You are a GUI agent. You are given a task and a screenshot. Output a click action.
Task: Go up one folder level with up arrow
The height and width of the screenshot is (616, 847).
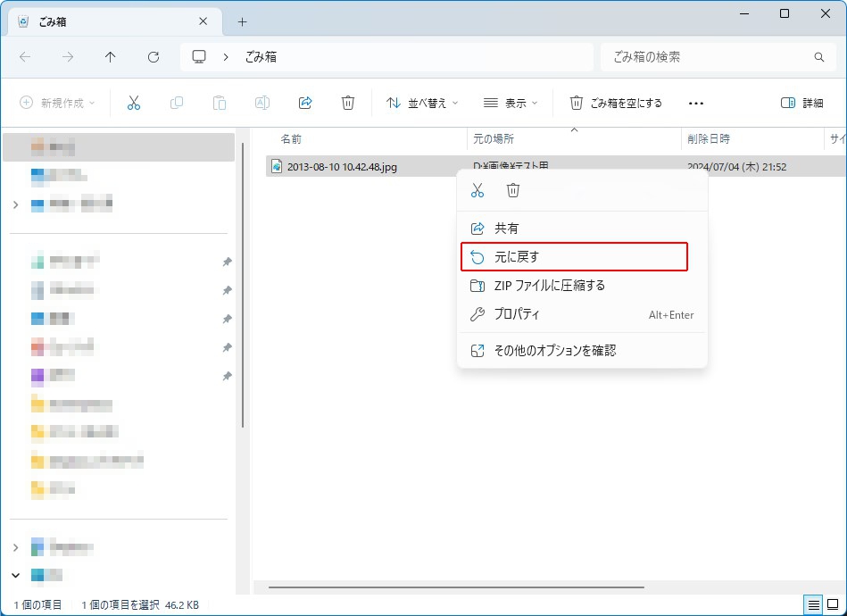[x=111, y=57]
